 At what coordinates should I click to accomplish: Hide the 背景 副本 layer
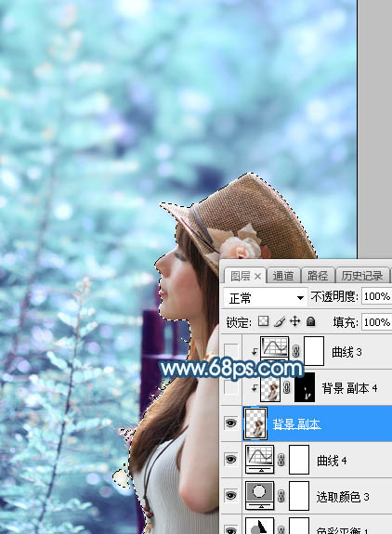(231, 423)
